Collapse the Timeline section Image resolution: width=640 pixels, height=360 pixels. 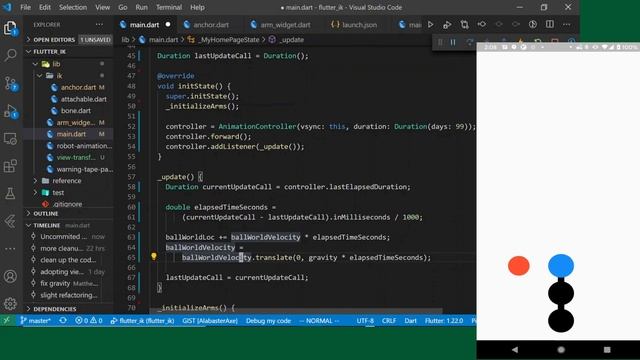point(68,225)
